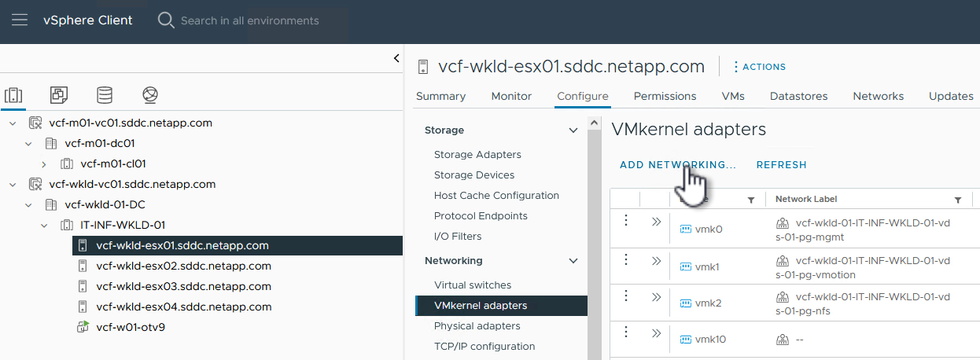Viewport: 980px width, 360px height.
Task: Expand the vmk1 row details
Action: coord(657,259)
